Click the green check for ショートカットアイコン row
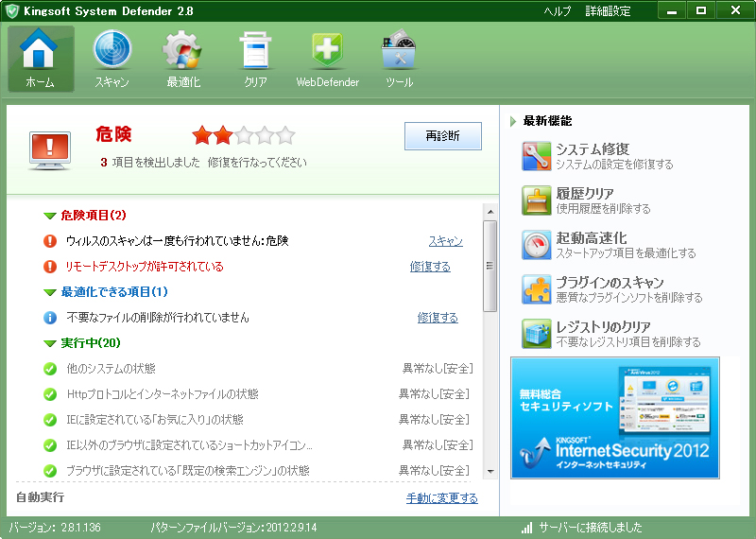Image resolution: width=756 pixels, height=539 pixels. pyautogui.click(x=50, y=445)
